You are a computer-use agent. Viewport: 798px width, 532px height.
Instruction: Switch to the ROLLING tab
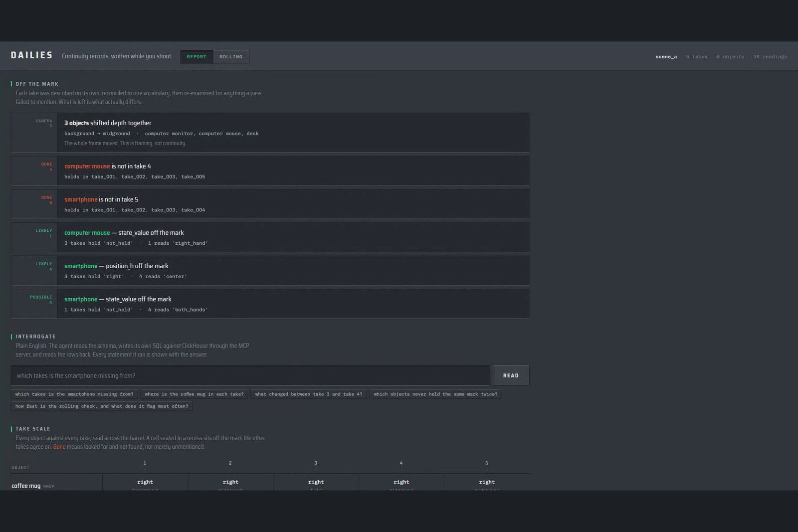coord(231,57)
